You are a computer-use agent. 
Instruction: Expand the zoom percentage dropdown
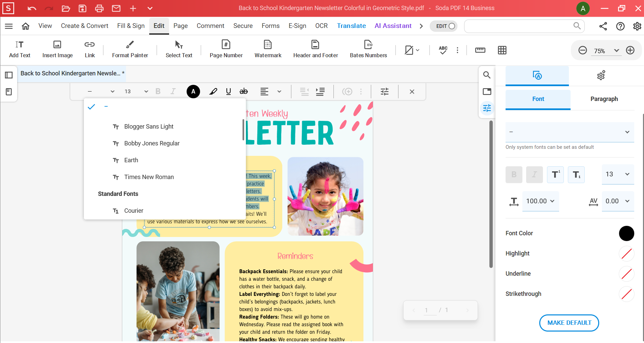[x=616, y=50]
